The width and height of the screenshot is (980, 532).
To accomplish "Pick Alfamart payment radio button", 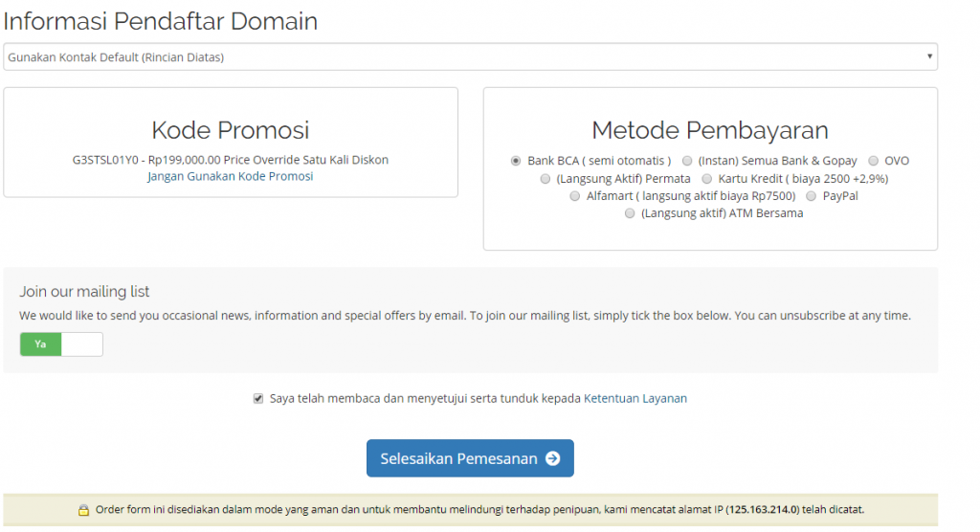I will (x=575, y=196).
